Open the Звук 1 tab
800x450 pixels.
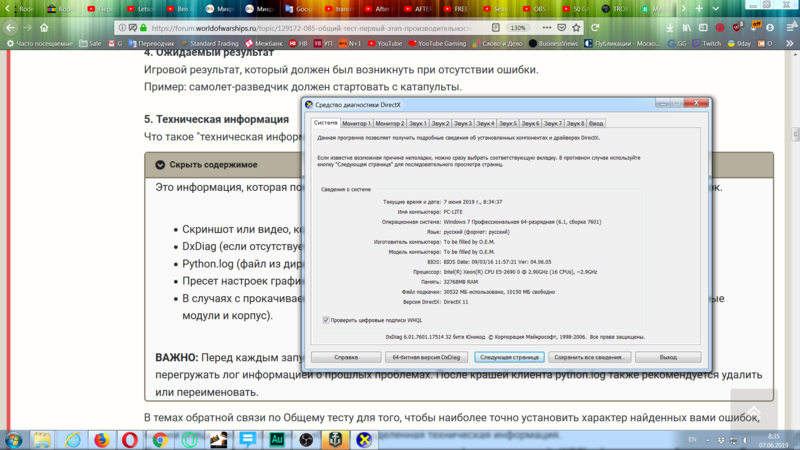(x=418, y=123)
